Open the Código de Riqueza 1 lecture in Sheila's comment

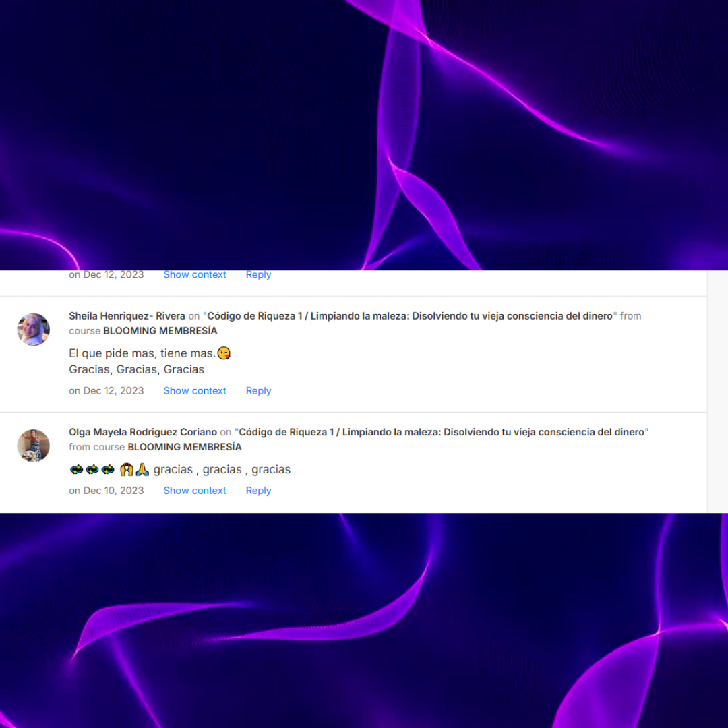click(410, 316)
